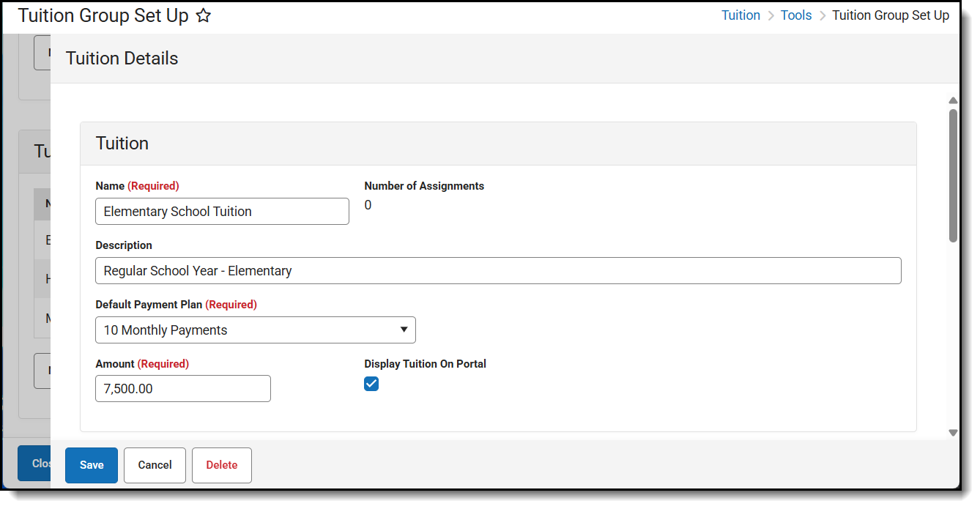The image size is (980, 509).
Task: Cancel the tuition details edits
Action: (x=155, y=465)
